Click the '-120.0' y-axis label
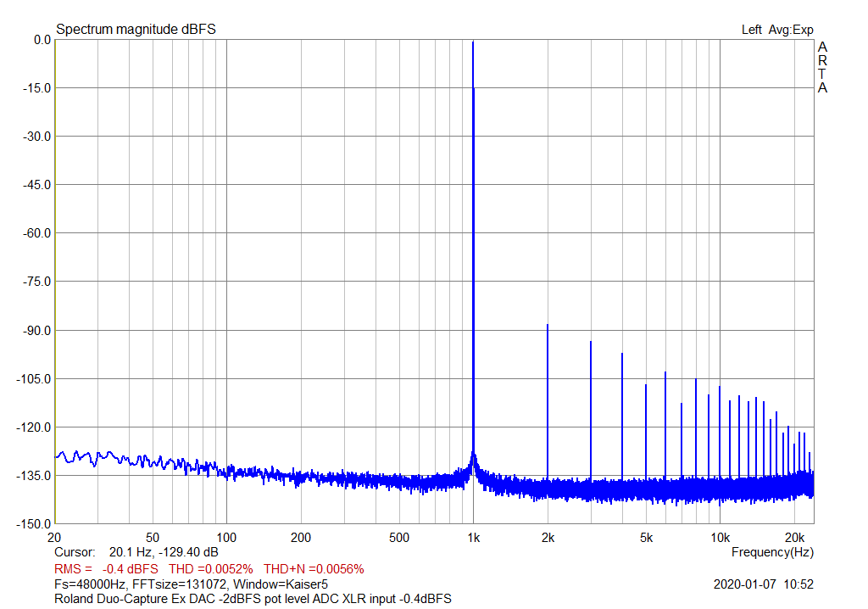 tap(34, 427)
